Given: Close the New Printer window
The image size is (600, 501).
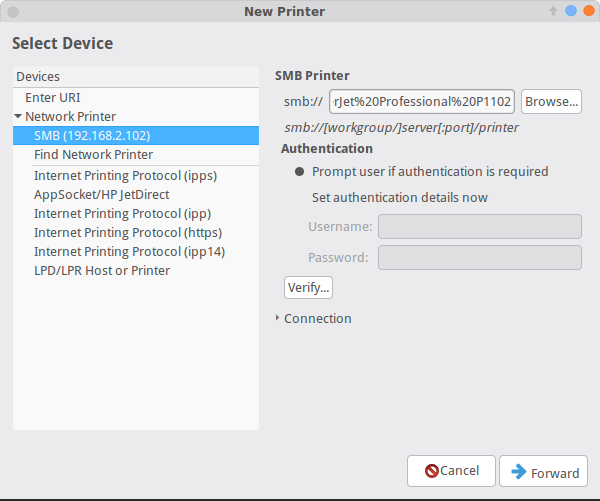Looking at the screenshot, I should [587, 11].
